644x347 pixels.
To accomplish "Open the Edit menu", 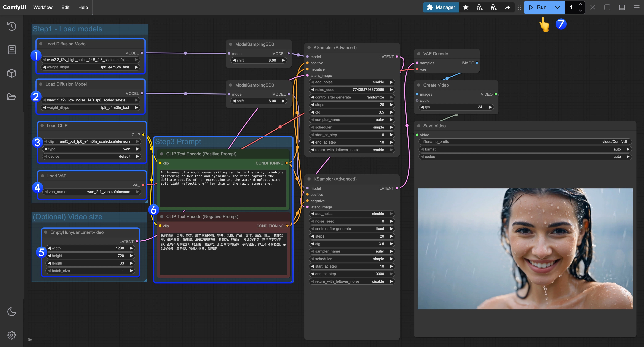I will pyautogui.click(x=65, y=7).
